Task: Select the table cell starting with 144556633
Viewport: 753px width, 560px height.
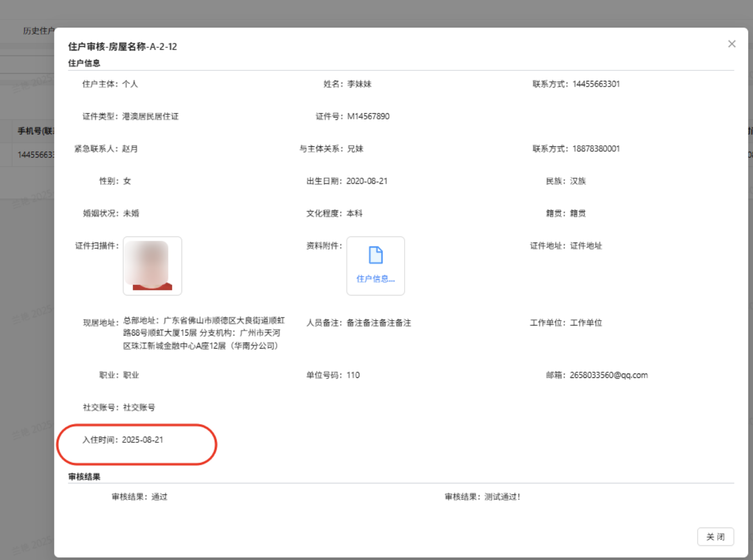Action: click(x=35, y=155)
